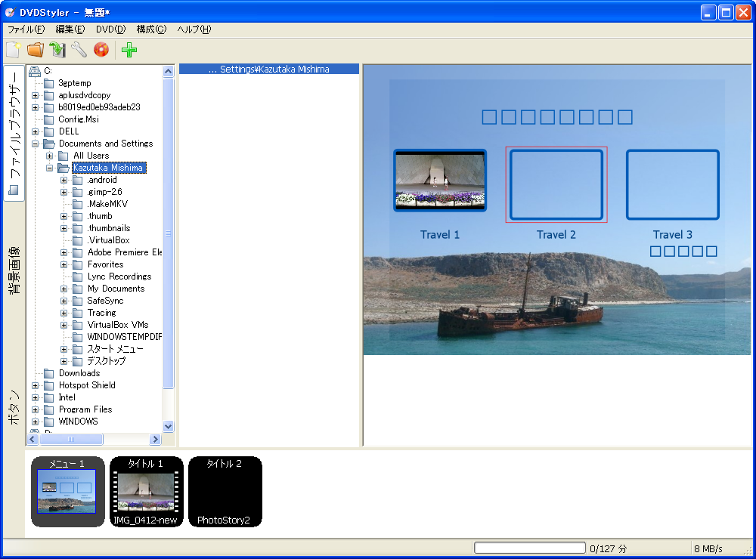Select the タイトル 1 IMG_0412-new thumbnail
Screen dimensions: 756x559
(146, 491)
